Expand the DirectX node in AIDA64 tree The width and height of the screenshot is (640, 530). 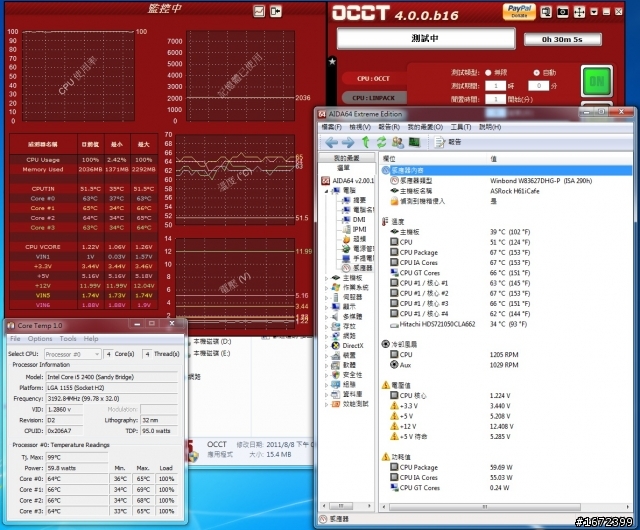pos(327,346)
